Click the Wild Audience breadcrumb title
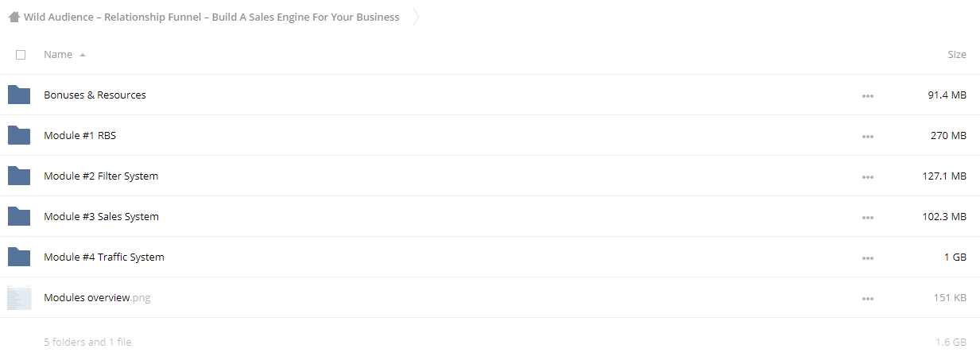The width and height of the screenshot is (980, 360). (211, 17)
